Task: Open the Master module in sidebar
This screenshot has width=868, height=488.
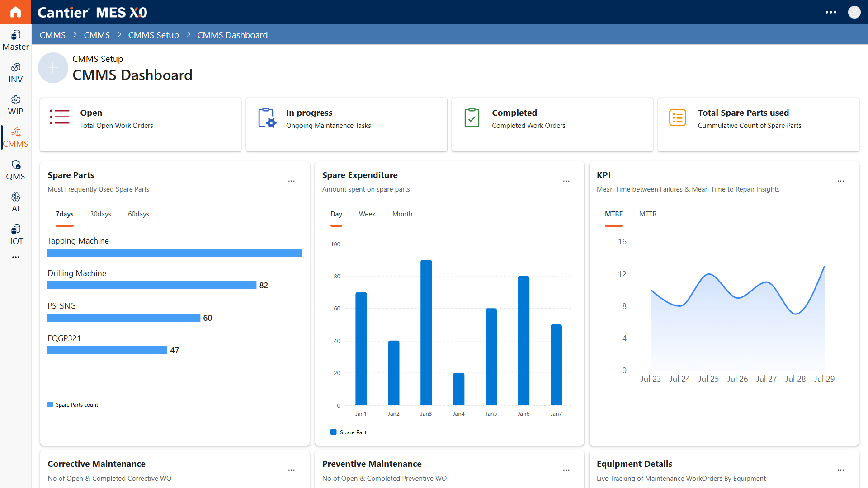Action: [x=15, y=40]
